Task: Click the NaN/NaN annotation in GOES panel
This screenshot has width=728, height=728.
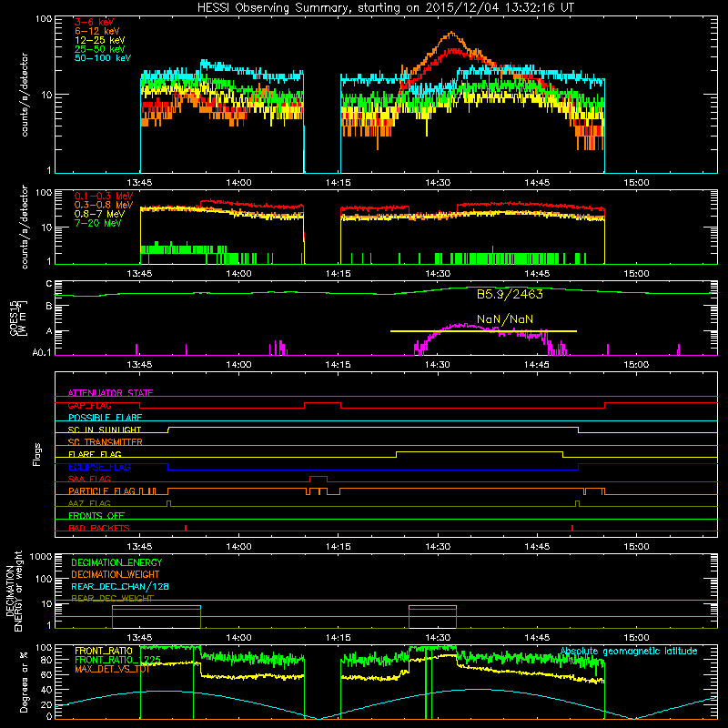Action: [505, 319]
